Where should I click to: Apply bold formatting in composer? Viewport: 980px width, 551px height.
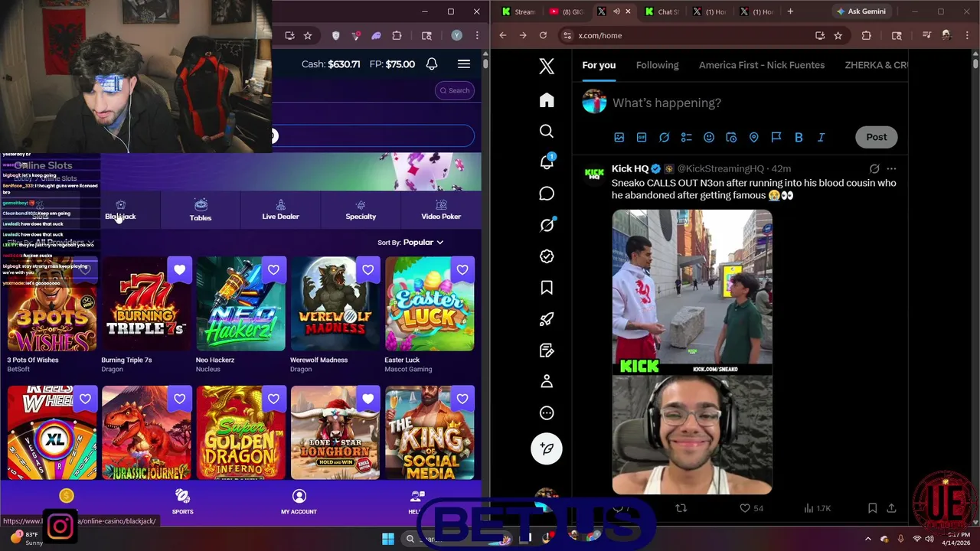tap(799, 137)
